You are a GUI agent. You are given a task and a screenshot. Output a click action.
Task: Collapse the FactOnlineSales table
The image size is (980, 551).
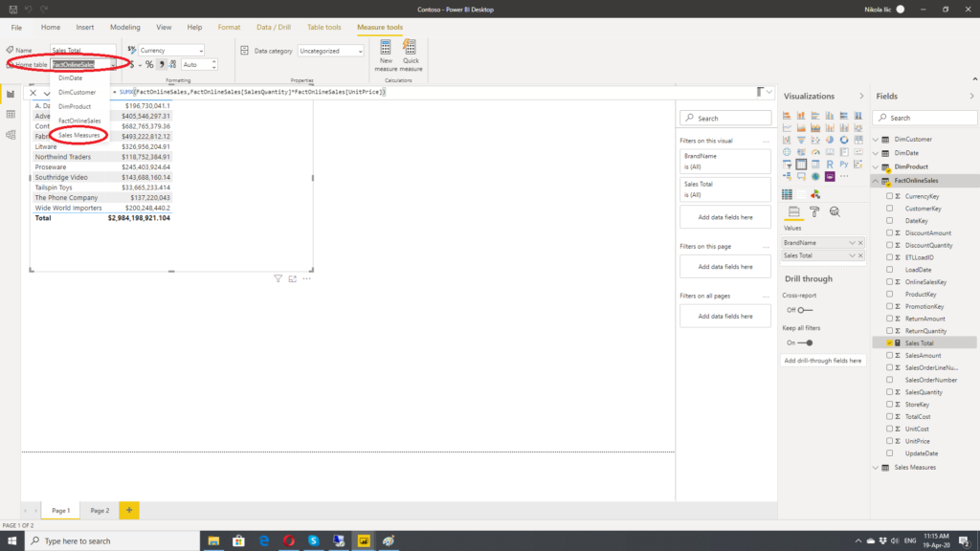[x=876, y=181]
